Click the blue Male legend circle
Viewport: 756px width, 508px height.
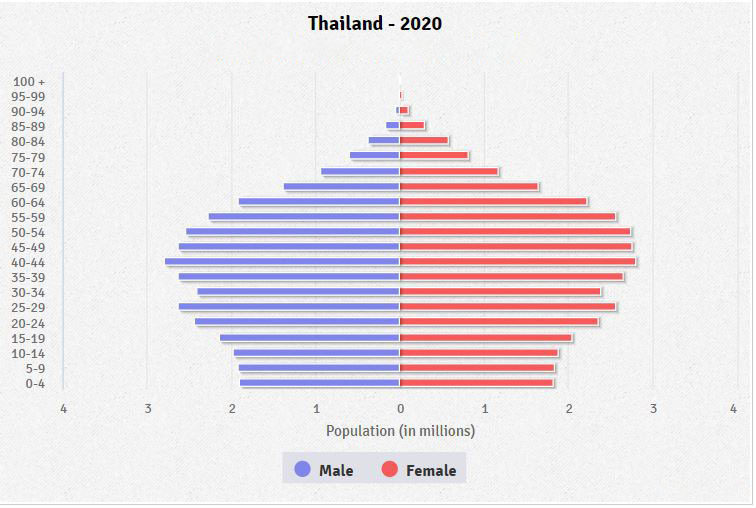coord(301,469)
